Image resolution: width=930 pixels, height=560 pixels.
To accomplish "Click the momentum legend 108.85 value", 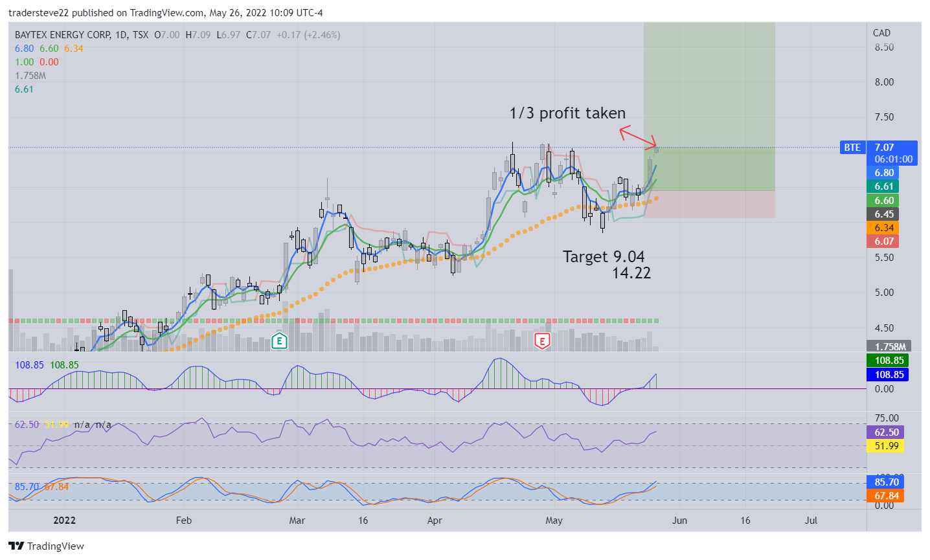I will (29, 365).
